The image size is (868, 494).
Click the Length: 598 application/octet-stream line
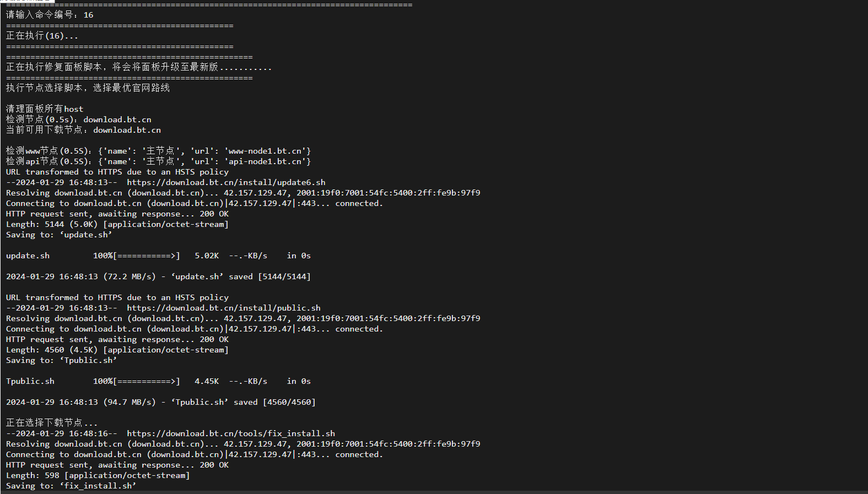98,475
